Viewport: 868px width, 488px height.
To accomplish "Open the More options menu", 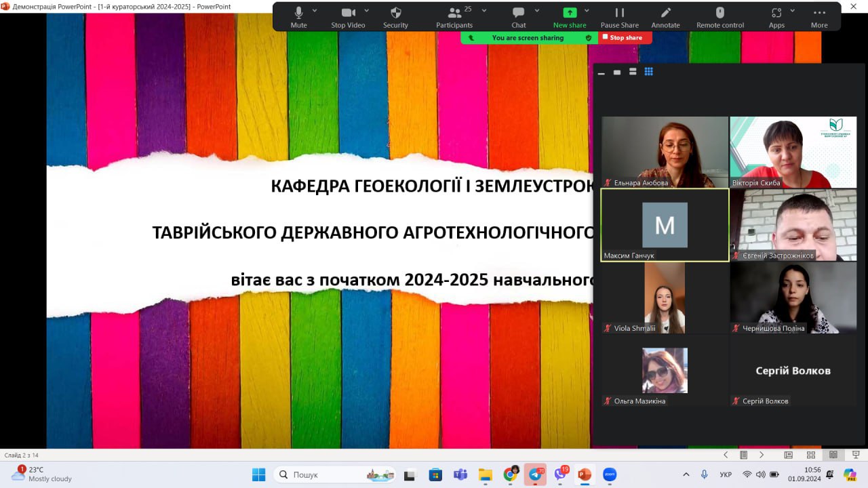I will pos(819,16).
